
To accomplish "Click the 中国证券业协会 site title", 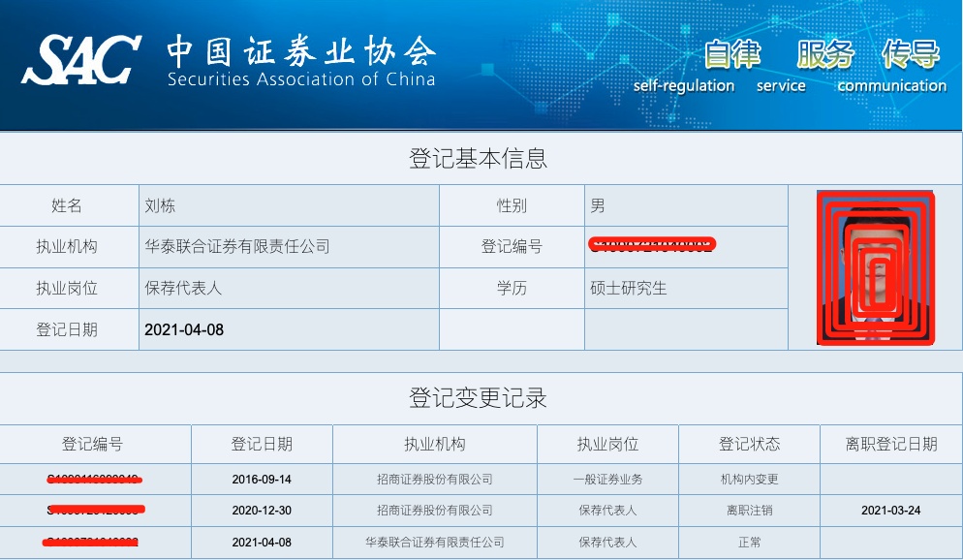I will pos(300,50).
